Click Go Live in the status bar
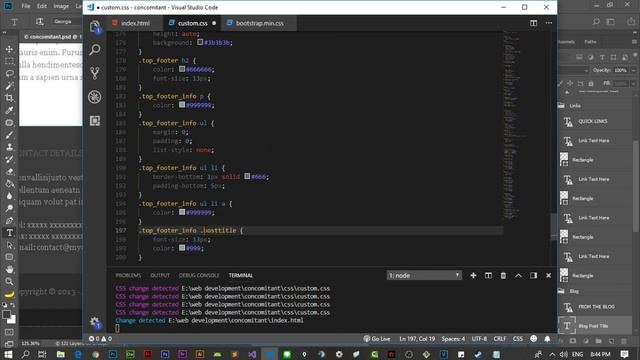 [x=377, y=339]
